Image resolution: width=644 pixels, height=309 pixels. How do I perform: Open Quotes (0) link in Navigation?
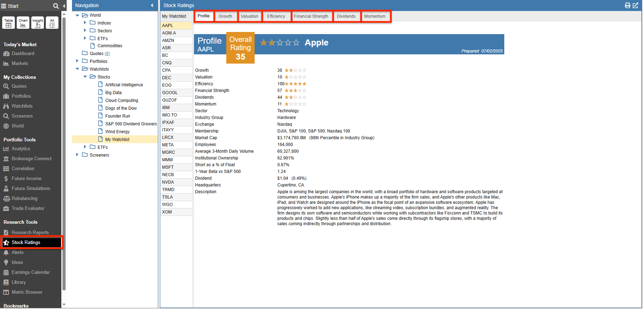pyautogui.click(x=100, y=54)
